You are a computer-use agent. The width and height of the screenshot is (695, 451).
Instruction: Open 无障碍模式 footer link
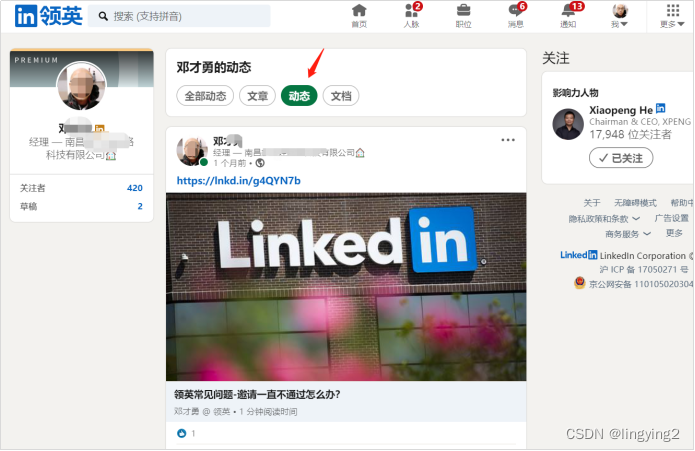pos(635,203)
